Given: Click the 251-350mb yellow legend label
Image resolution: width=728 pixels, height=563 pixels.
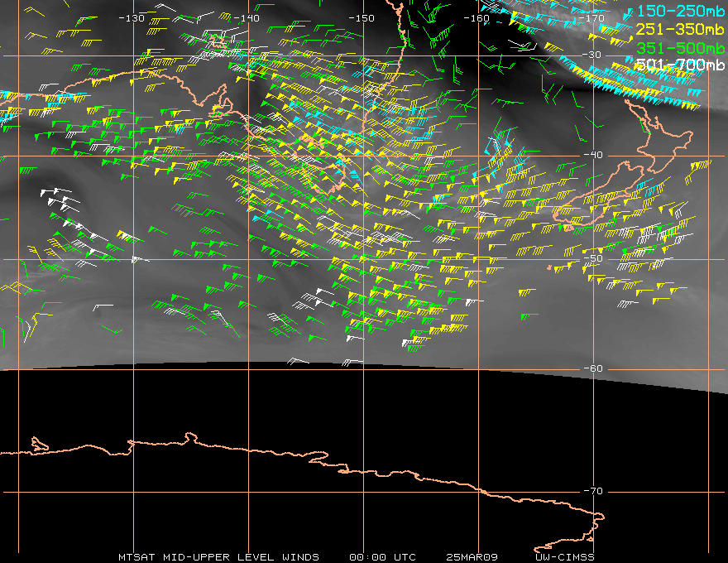Looking at the screenshot, I should (x=680, y=30).
